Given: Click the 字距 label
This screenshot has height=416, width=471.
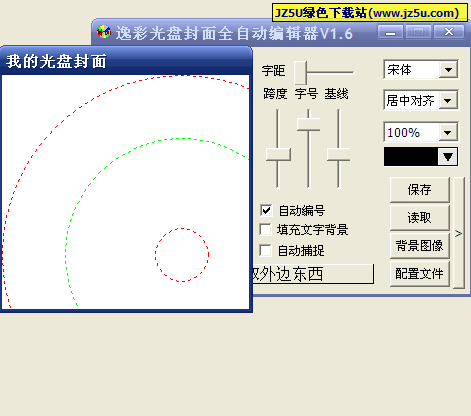Looking at the screenshot, I should (x=273, y=71).
